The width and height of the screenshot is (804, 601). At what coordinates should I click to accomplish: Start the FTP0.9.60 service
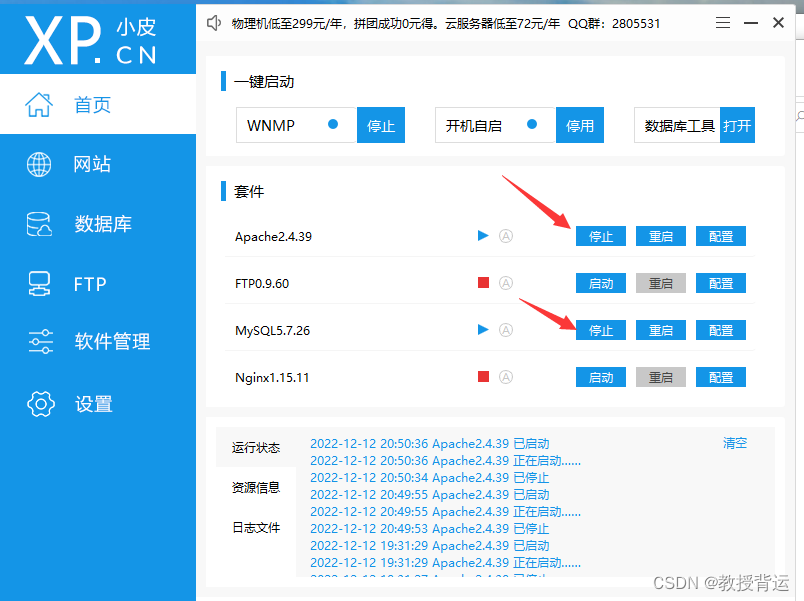coord(601,283)
